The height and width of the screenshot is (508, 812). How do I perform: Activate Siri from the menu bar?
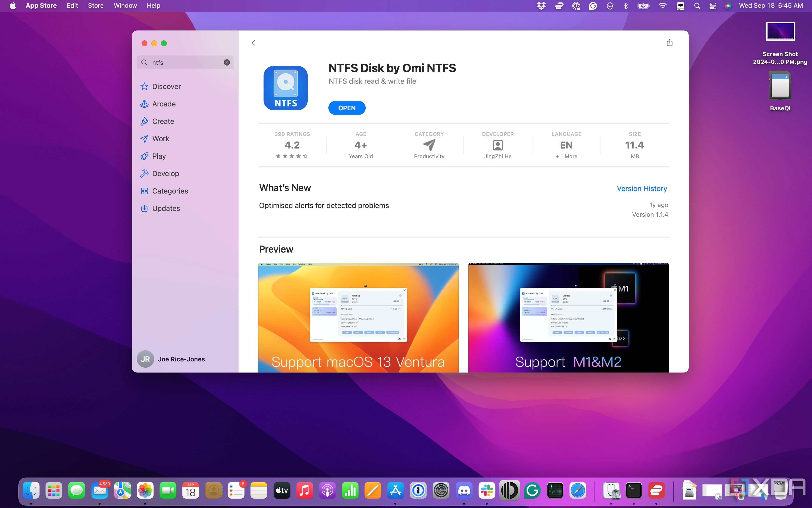click(x=727, y=6)
